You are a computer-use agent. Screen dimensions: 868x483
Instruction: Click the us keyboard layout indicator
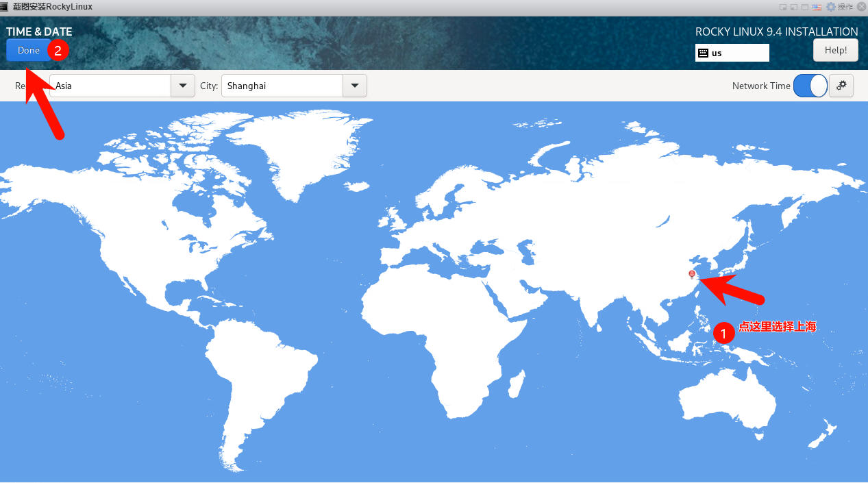click(x=732, y=53)
